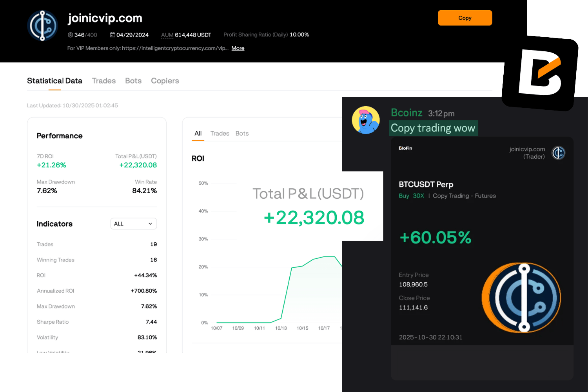Click the followers person icon beside 346/400
This screenshot has width=588, height=392.
pos(71,35)
